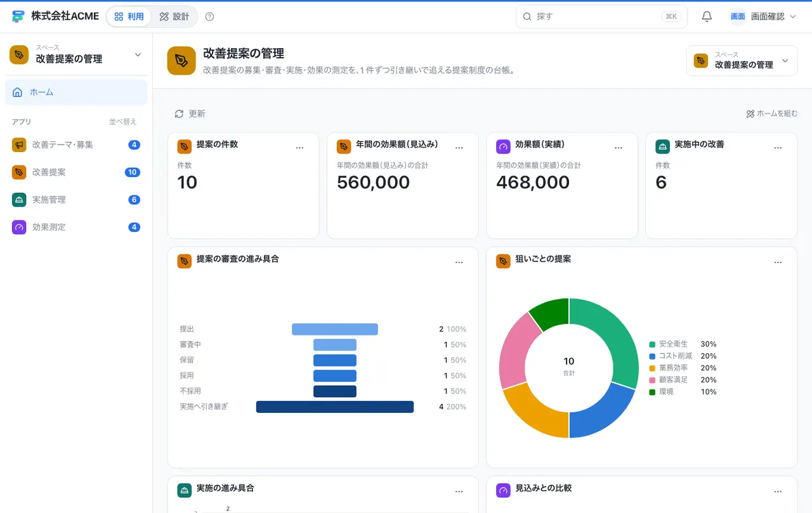Image resolution: width=812 pixels, height=513 pixels.
Task: Go to ホーム in the sidebar
Action: (76, 92)
